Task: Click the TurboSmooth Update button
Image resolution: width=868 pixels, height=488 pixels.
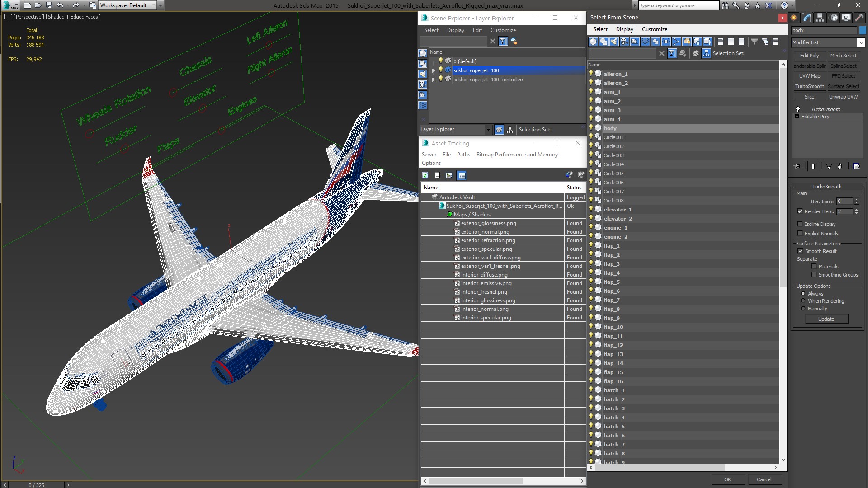Action: click(826, 319)
